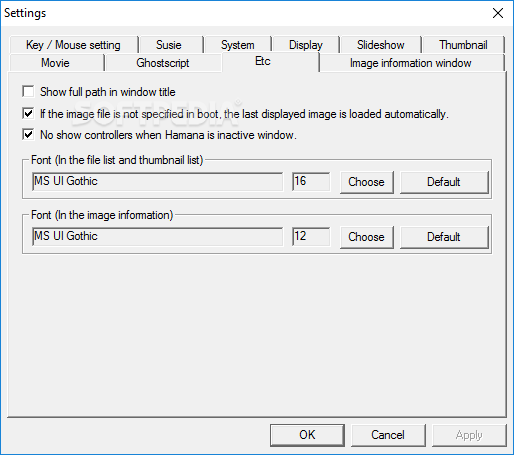The width and height of the screenshot is (514, 455).
Task: Switch to the Movie tab
Action: [x=57, y=63]
